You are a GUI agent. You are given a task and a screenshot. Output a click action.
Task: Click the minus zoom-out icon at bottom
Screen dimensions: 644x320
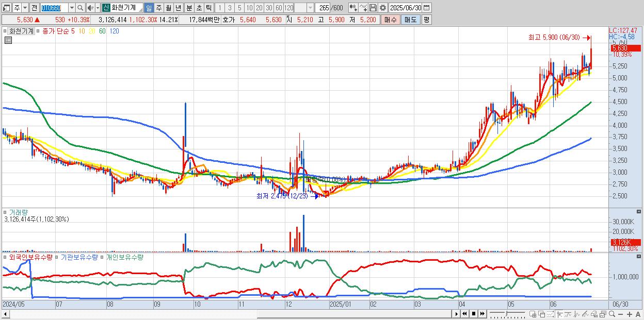tap(621, 314)
